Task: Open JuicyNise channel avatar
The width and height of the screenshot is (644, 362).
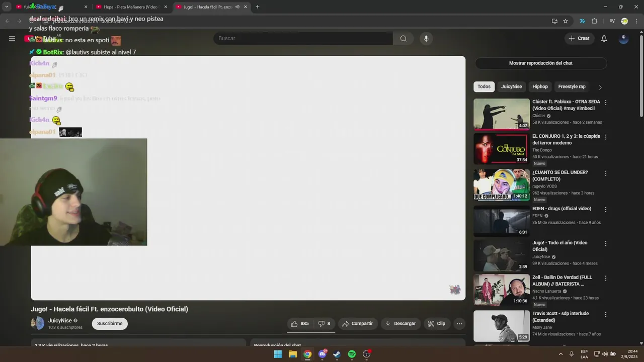Action: 38,323
